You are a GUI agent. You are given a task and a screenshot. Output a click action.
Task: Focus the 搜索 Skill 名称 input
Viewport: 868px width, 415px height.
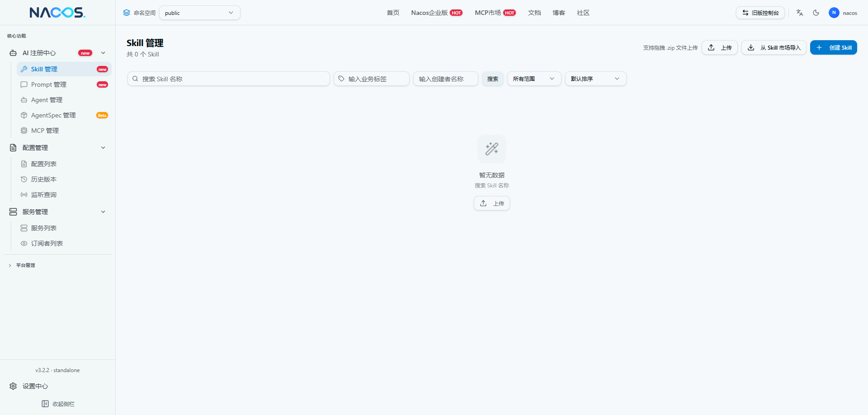(x=229, y=79)
